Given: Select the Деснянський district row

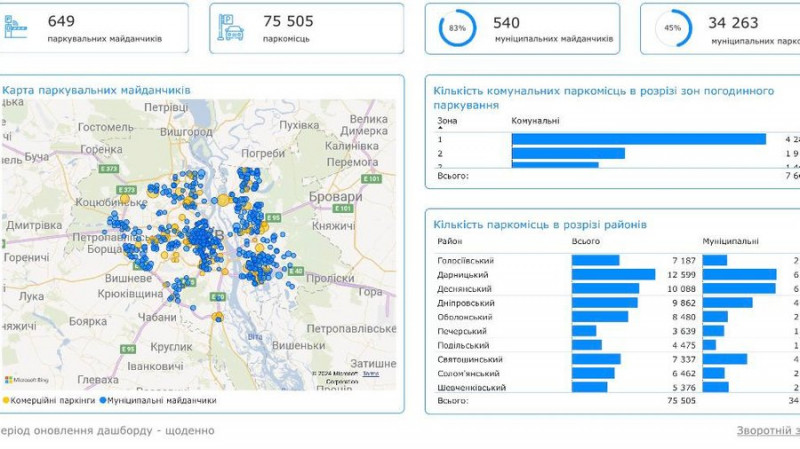Looking at the screenshot, I should tap(617, 289).
